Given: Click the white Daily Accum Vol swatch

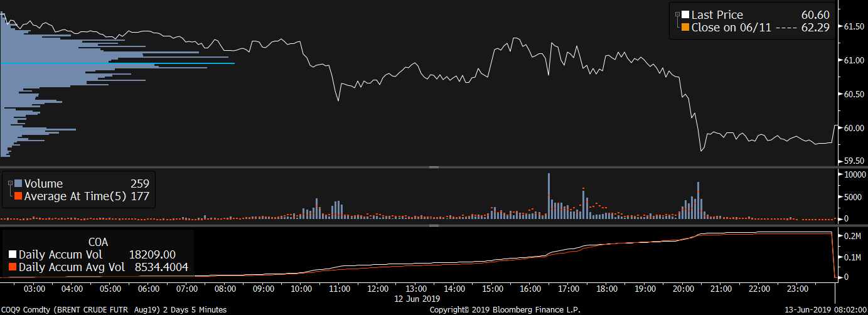Looking at the screenshot, I should (x=13, y=255).
